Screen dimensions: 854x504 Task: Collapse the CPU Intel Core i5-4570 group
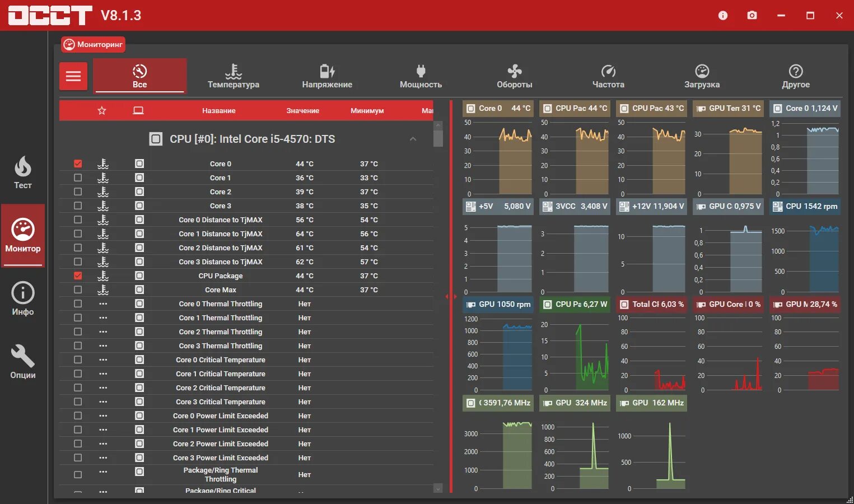pos(413,139)
